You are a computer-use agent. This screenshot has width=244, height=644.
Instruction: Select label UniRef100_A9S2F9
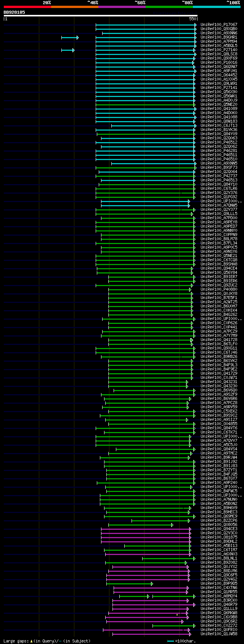point(219,395)
